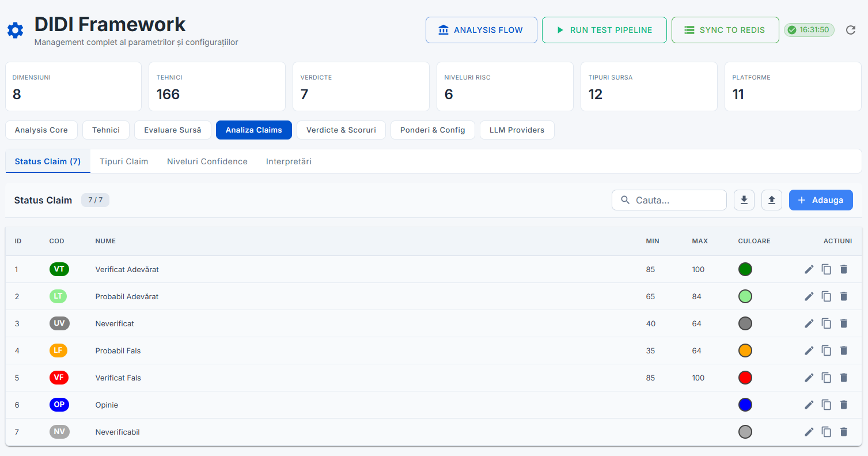This screenshot has width=868, height=456.
Task: Duplicate the Verificat Fals row
Action: point(827,378)
